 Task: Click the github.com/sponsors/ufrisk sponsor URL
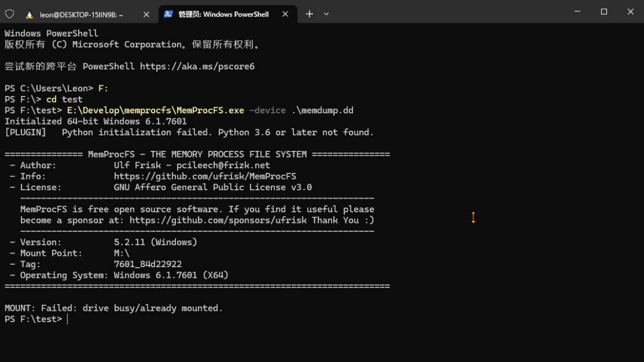218,220
